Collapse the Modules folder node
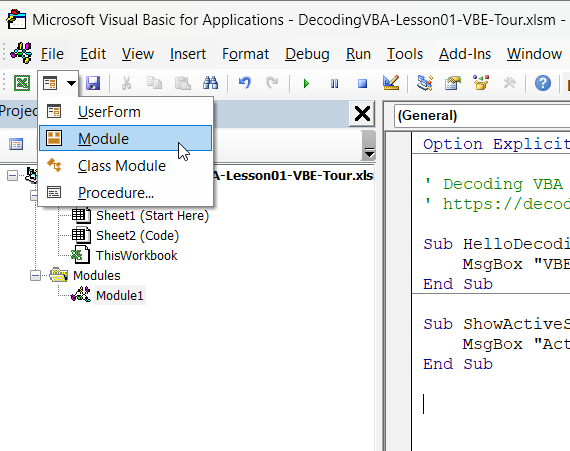 coord(35,276)
